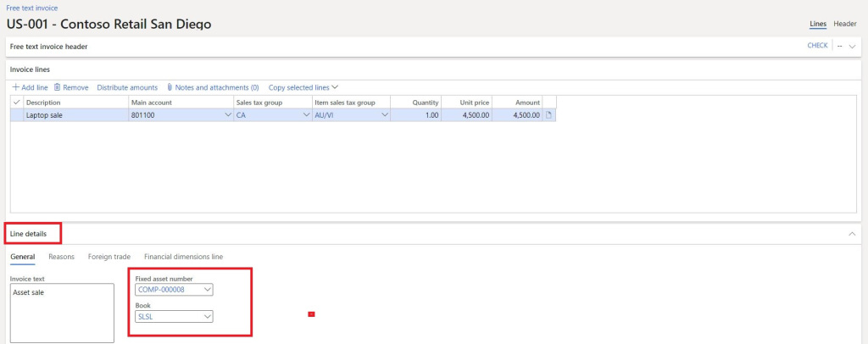Screen dimensions: 868x344
Task: Expand the Book SLSL dropdown
Action: [x=208, y=317]
